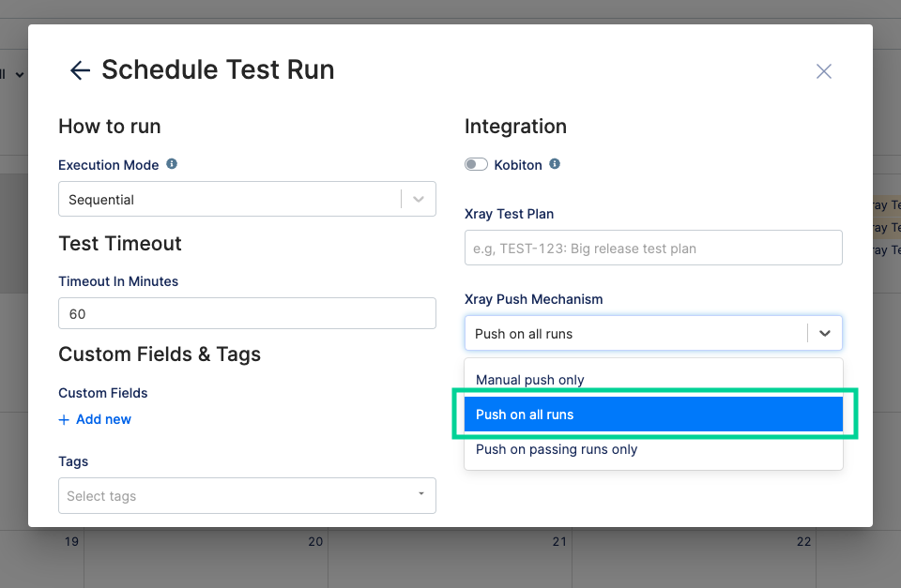Image resolution: width=901 pixels, height=588 pixels.
Task: Focus the Xray Test Plan input
Action: pos(653,249)
